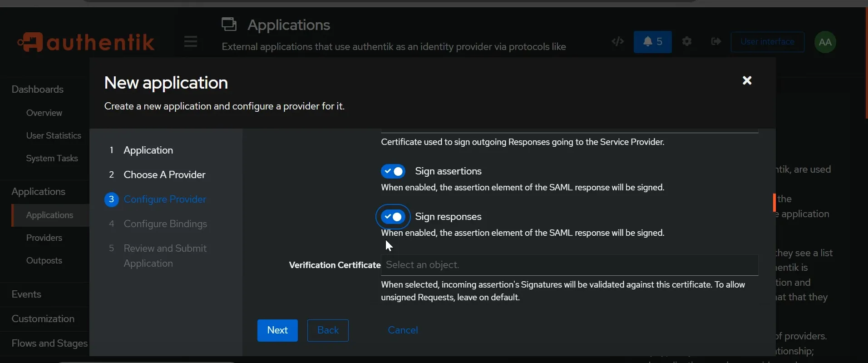Expand the Flows and Stages section
The image size is (868, 363).
click(49, 343)
